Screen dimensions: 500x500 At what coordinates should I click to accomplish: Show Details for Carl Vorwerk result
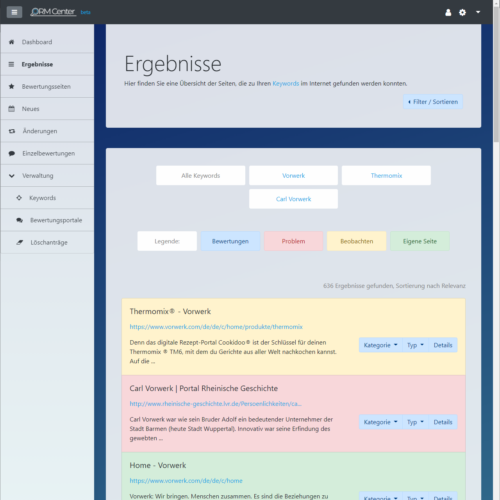(443, 422)
